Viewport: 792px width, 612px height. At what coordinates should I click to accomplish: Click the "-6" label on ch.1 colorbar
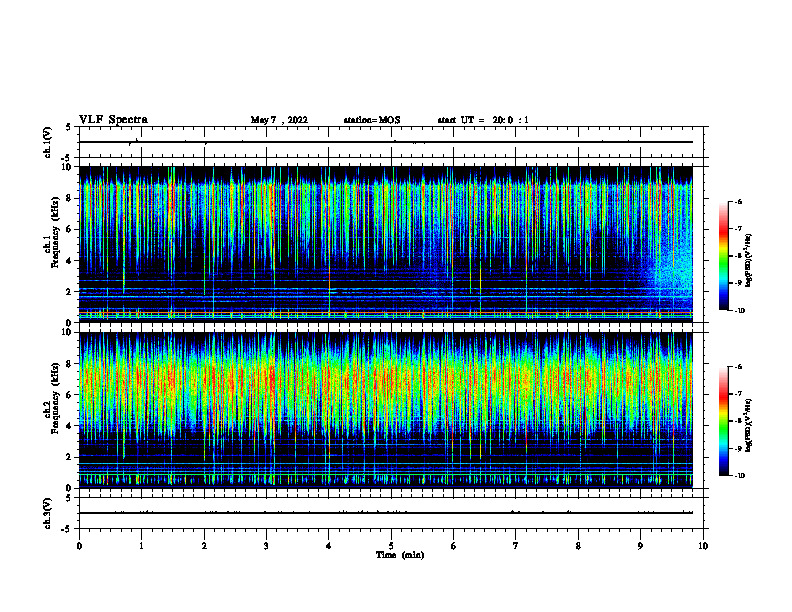click(x=738, y=201)
